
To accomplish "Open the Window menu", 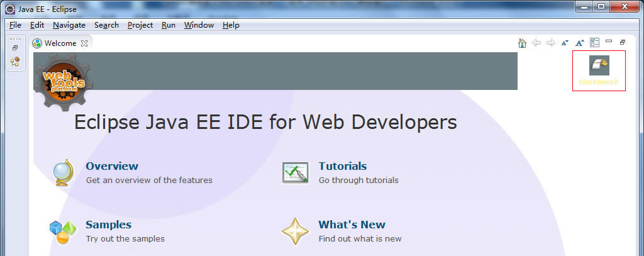I will [x=199, y=25].
